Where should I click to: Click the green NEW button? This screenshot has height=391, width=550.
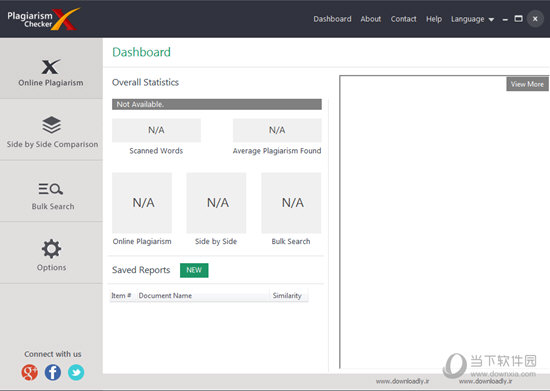coord(194,270)
